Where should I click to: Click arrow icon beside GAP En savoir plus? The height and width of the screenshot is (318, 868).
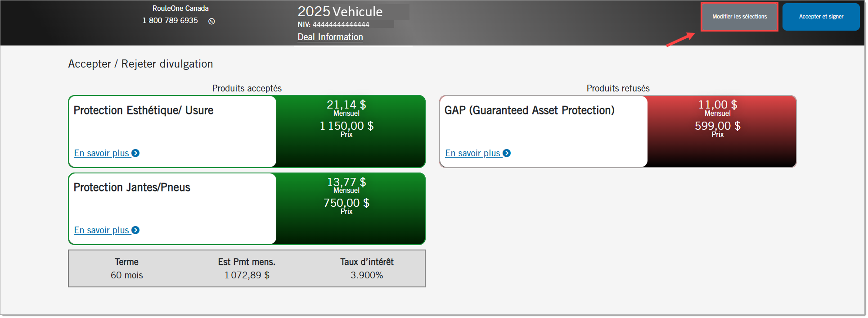coord(507,153)
